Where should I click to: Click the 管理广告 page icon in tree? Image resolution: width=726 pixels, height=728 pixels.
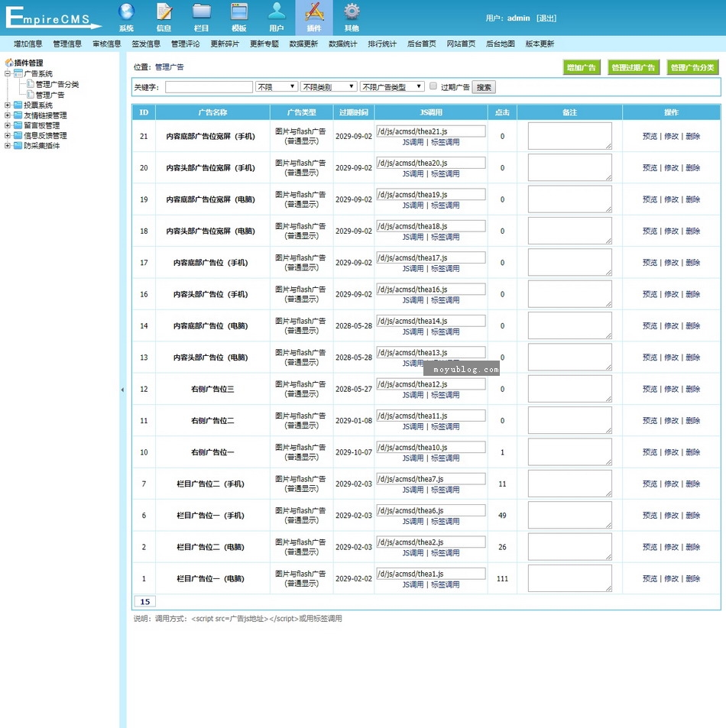(x=31, y=95)
